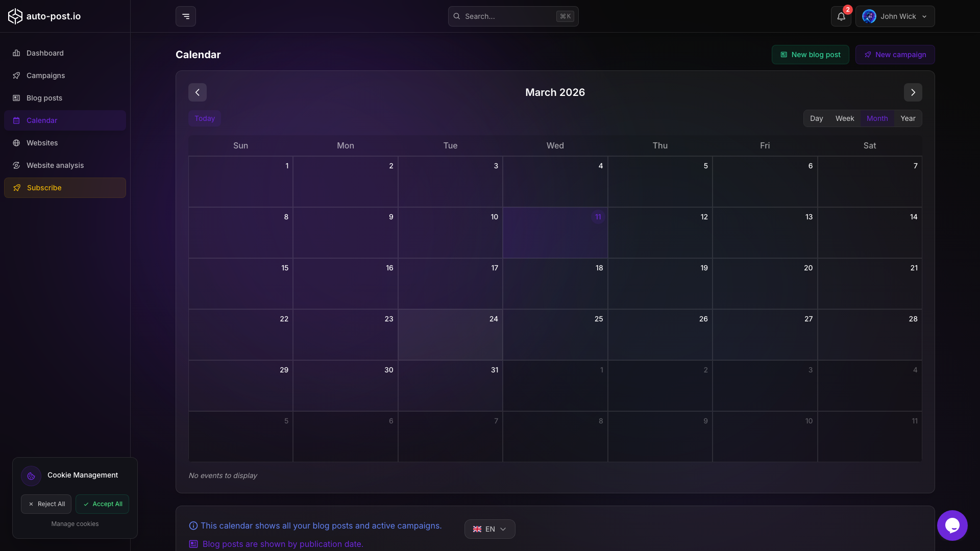Click Accept All cookies
This screenshot has height=551, width=980.
pyautogui.click(x=103, y=504)
